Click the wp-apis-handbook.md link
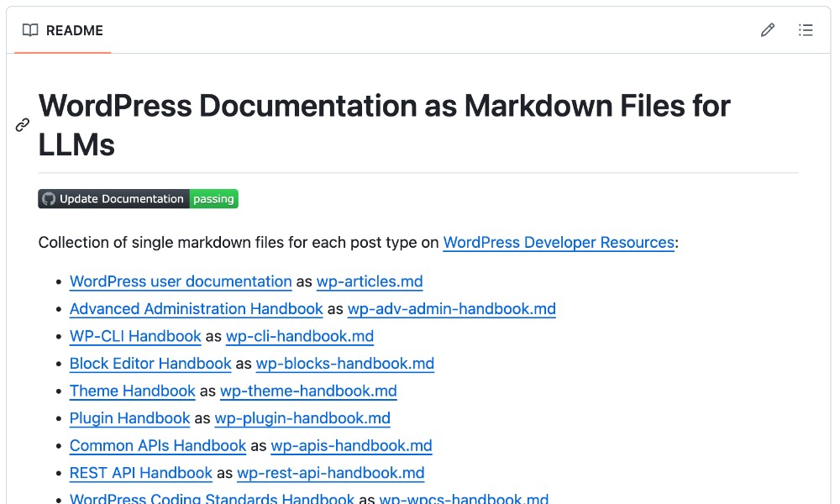The height and width of the screenshot is (504, 840). click(351, 445)
